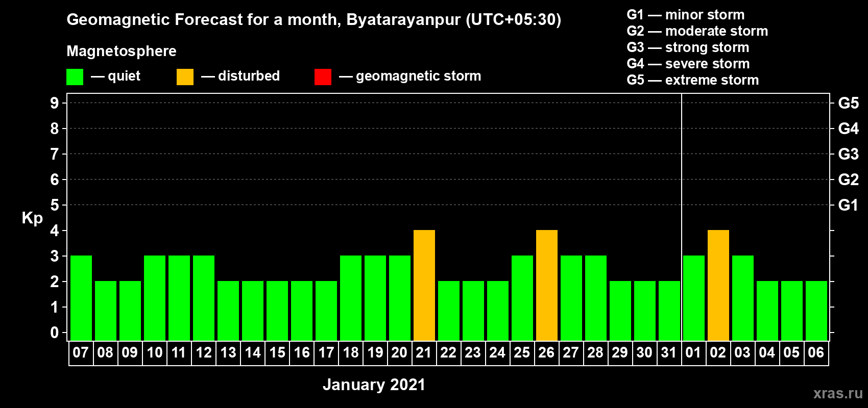Click the green bar above date 07

[x=81, y=298]
